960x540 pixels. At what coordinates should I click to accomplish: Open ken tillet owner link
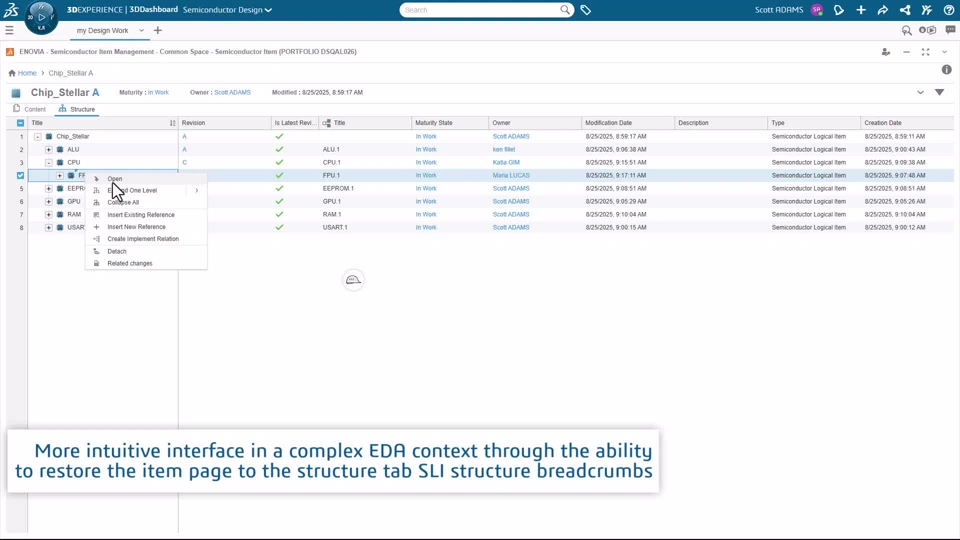[504, 149]
